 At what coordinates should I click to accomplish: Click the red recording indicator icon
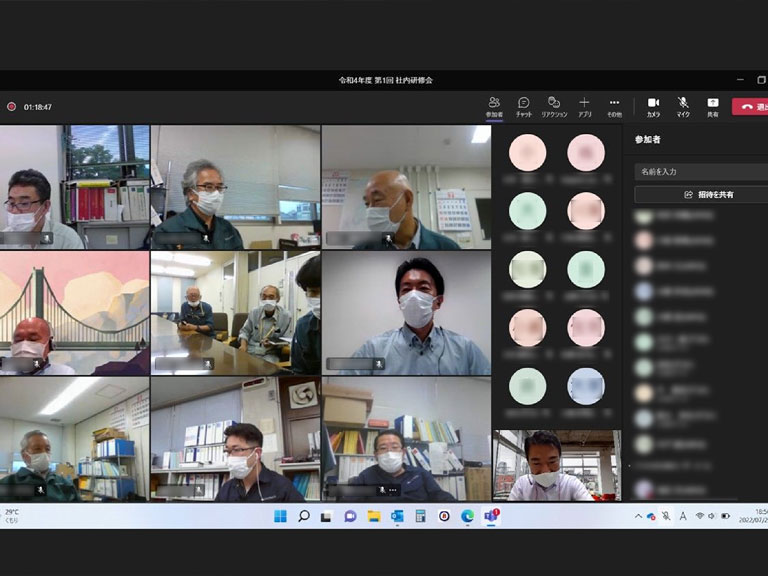coord(12,107)
